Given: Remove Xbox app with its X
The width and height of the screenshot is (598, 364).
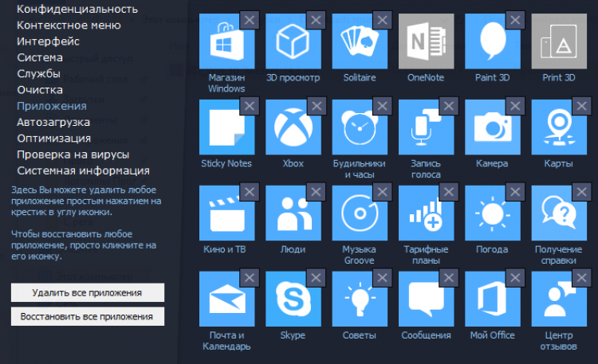Looking at the screenshot, I should tap(317, 106).
